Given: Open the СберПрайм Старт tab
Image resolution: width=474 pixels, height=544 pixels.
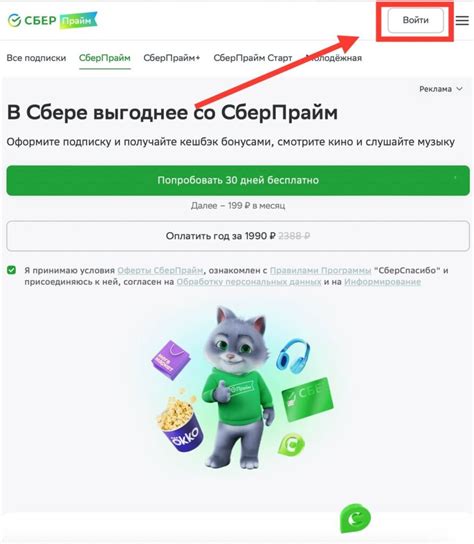Looking at the screenshot, I should [253, 58].
